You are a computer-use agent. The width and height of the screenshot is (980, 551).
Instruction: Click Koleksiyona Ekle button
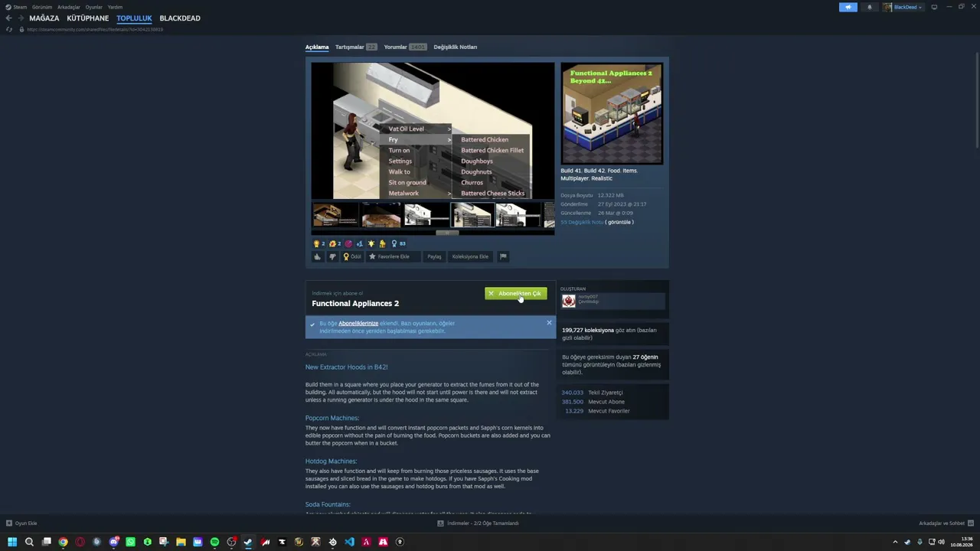pyautogui.click(x=470, y=256)
